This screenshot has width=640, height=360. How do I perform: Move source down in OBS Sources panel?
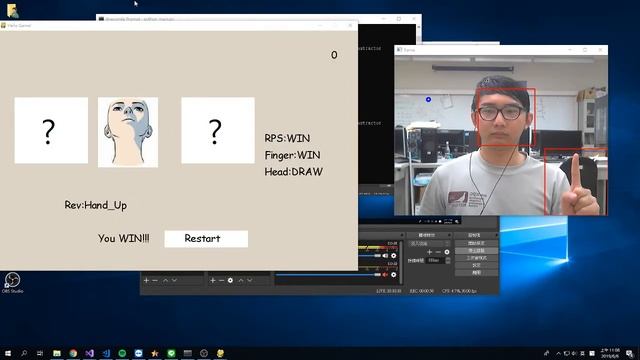coord(250,280)
